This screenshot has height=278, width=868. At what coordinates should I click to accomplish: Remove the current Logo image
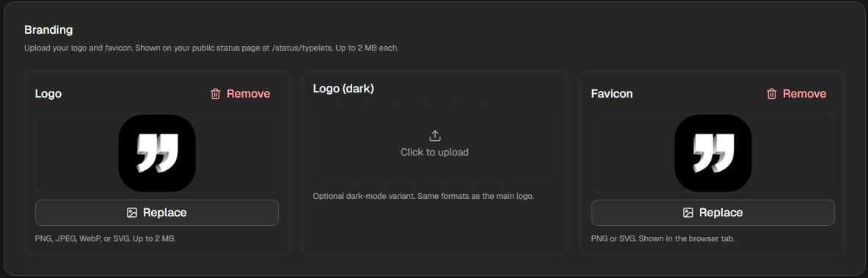coord(241,94)
